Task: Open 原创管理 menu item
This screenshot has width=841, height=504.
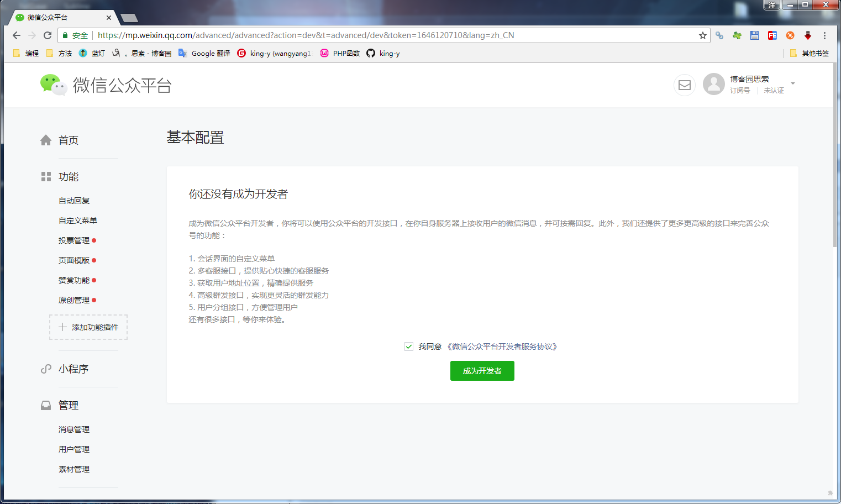Action: [x=74, y=300]
